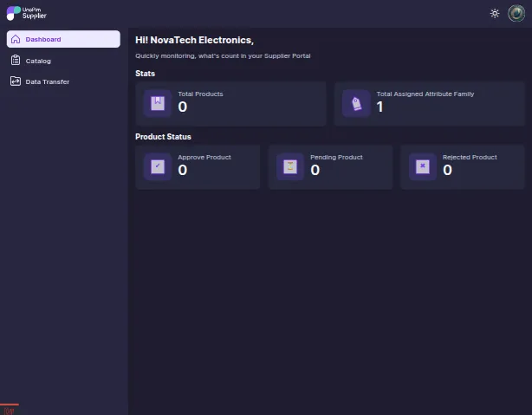Click the Data Transfer folder icon

pyautogui.click(x=16, y=81)
